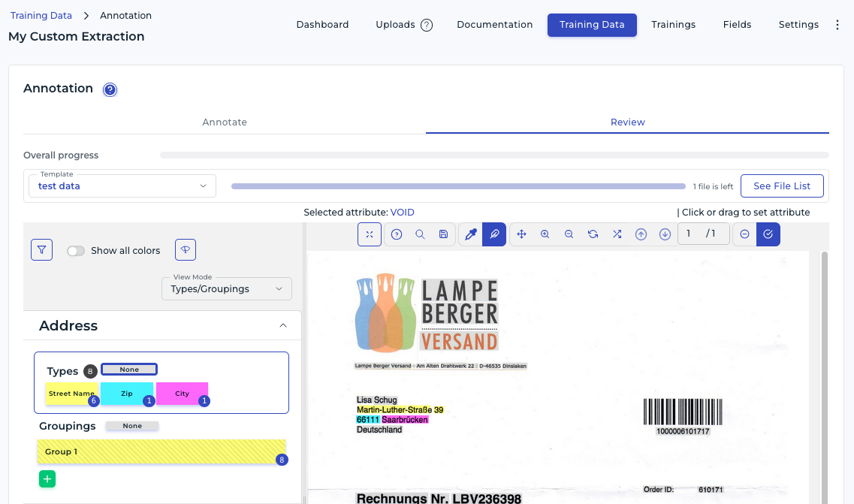Click the shuffle icon in toolbar
Viewport: 854px width, 504px height.
tap(617, 234)
